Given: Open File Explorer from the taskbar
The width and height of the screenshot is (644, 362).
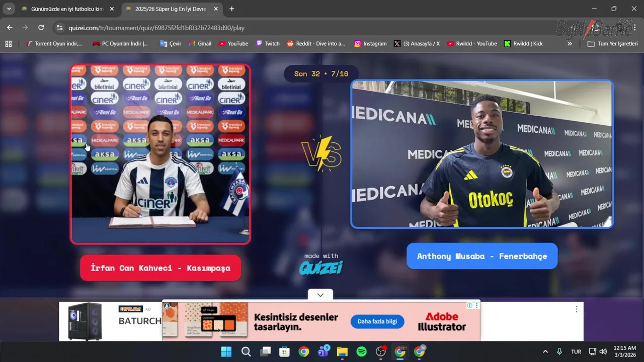Looking at the screenshot, I should [x=342, y=351].
